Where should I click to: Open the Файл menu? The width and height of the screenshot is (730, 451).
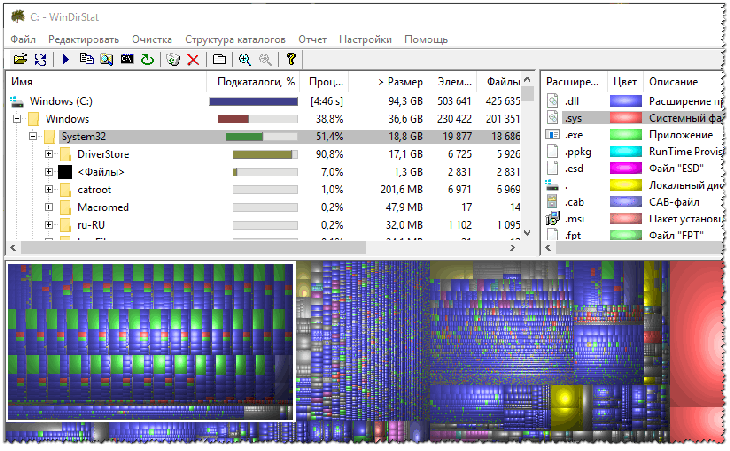pyautogui.click(x=23, y=40)
